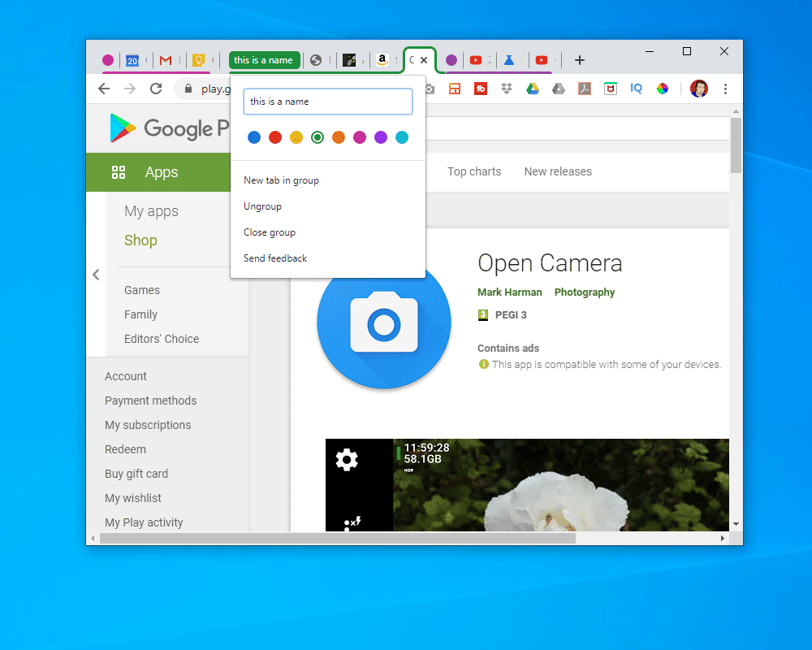812x650 pixels.
Task: Click the Gmail tab icon
Action: tap(167, 60)
